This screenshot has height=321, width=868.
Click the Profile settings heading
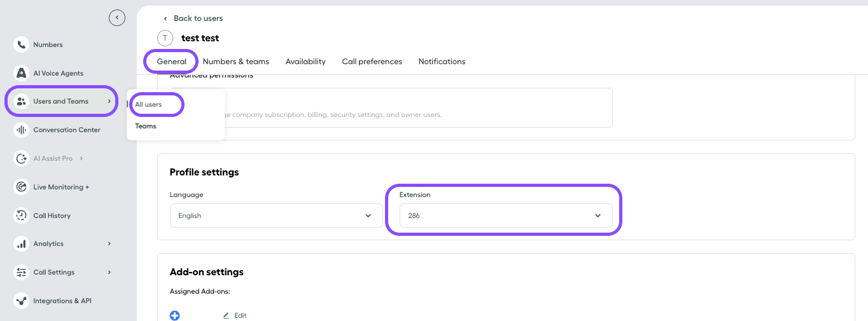(x=204, y=172)
